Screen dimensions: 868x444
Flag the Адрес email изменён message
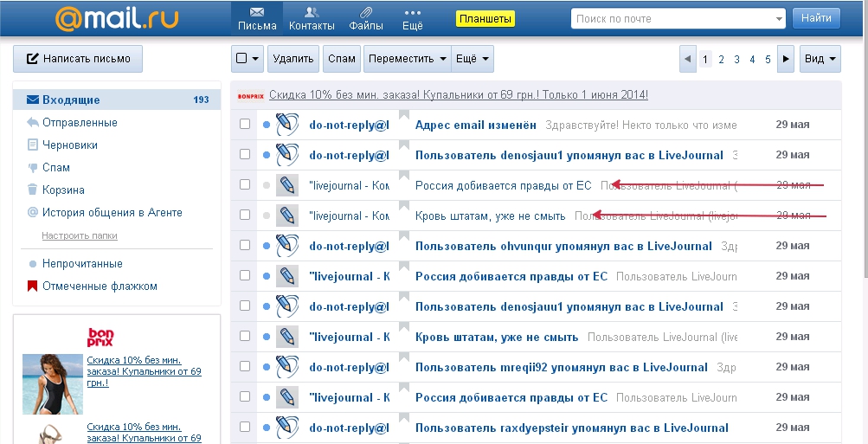pyautogui.click(x=403, y=115)
